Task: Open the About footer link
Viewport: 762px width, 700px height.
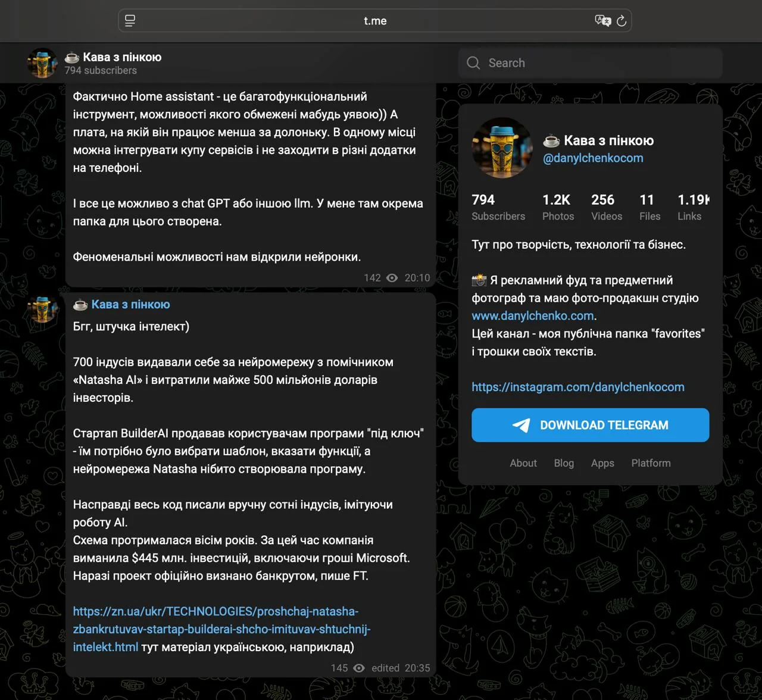Action: point(523,463)
